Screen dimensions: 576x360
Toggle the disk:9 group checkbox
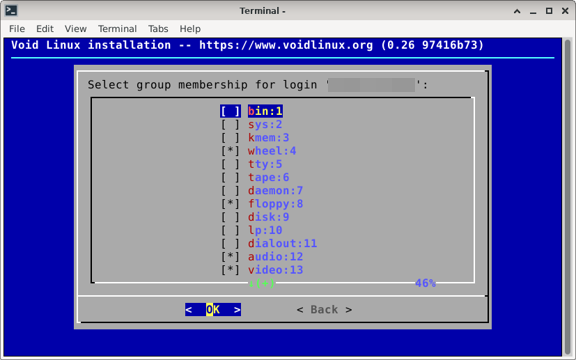(x=230, y=217)
